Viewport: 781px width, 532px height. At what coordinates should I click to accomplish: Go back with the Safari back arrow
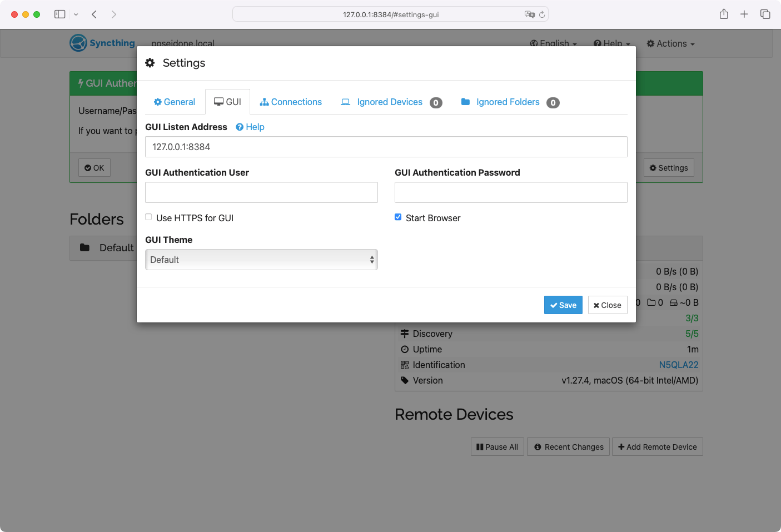[94, 14]
